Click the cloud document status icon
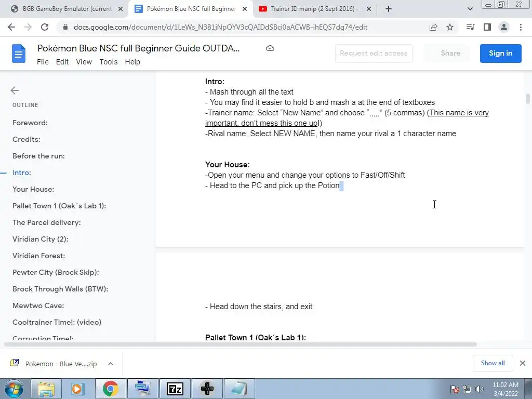Image resolution: width=532 pixels, height=399 pixels. (270, 48)
